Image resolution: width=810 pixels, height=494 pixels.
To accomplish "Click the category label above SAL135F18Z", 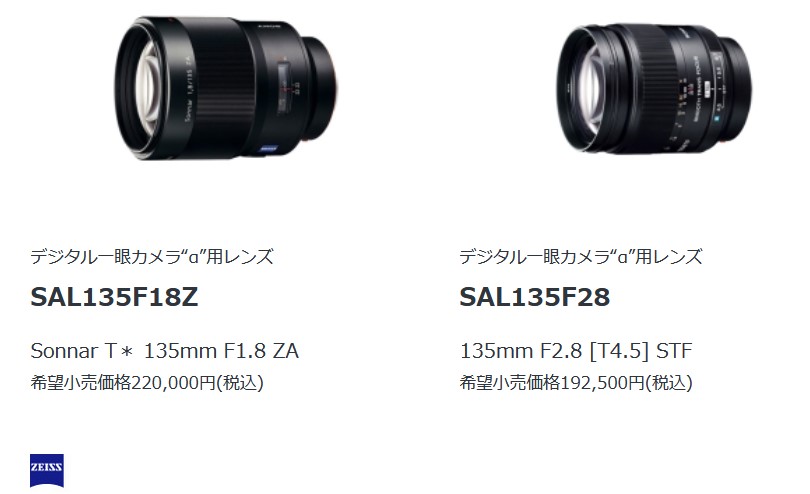I will [152, 256].
